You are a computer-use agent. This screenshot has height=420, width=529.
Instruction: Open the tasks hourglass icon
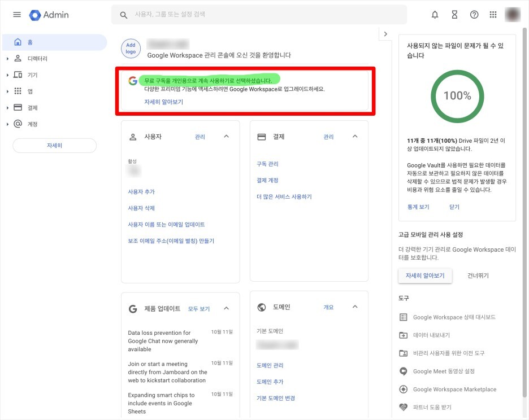[454, 15]
